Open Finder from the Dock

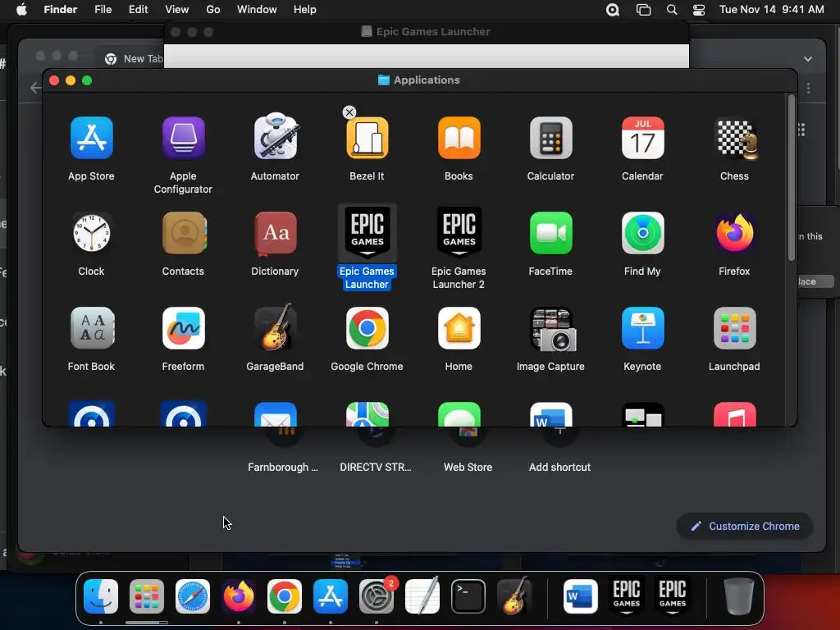click(101, 596)
